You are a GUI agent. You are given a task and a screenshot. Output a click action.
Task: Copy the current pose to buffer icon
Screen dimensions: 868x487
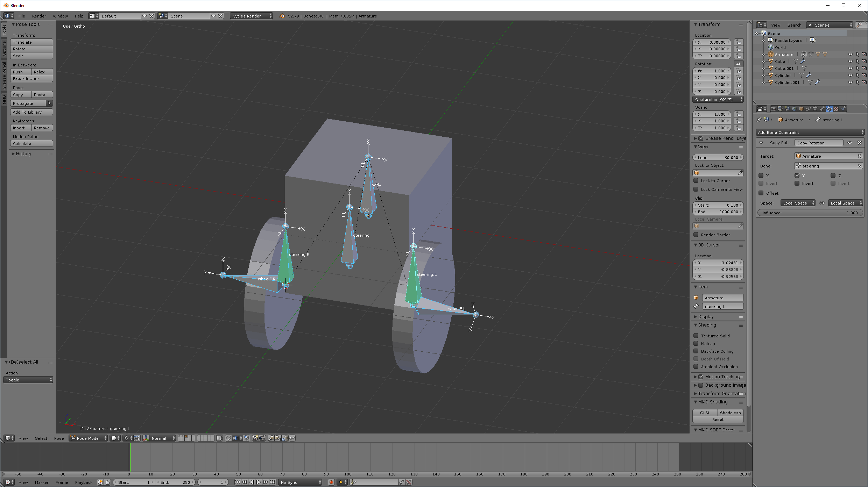(271, 438)
